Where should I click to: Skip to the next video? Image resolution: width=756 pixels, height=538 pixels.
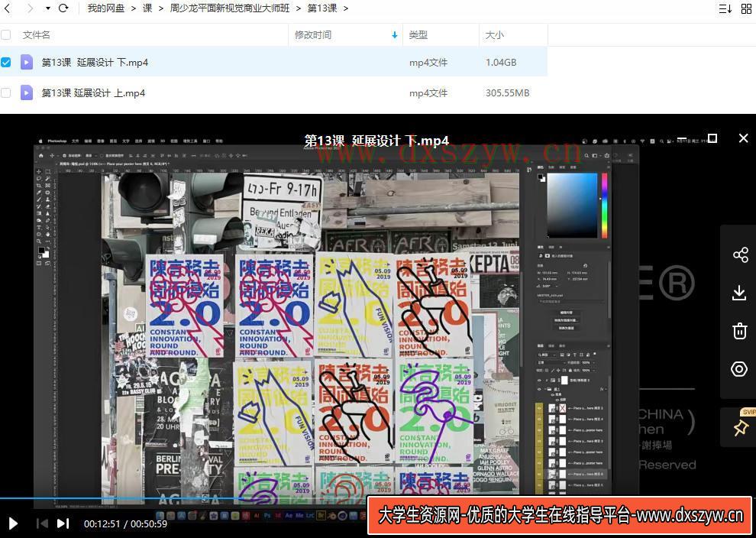63,523
